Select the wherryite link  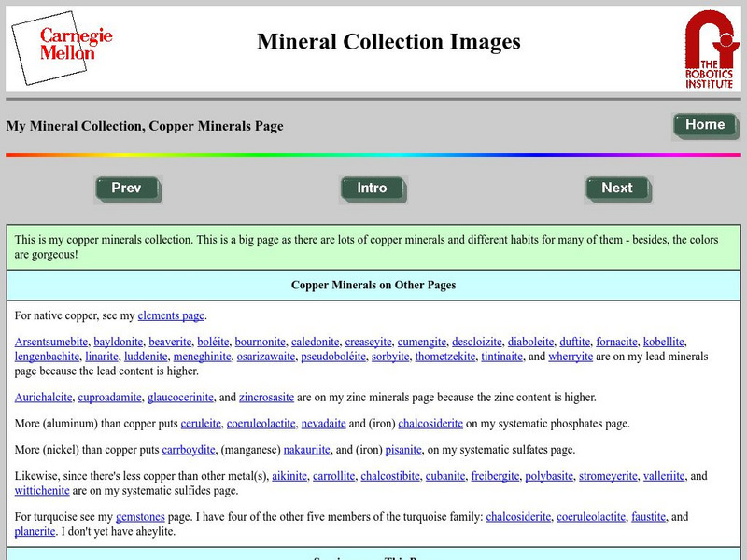570,357
